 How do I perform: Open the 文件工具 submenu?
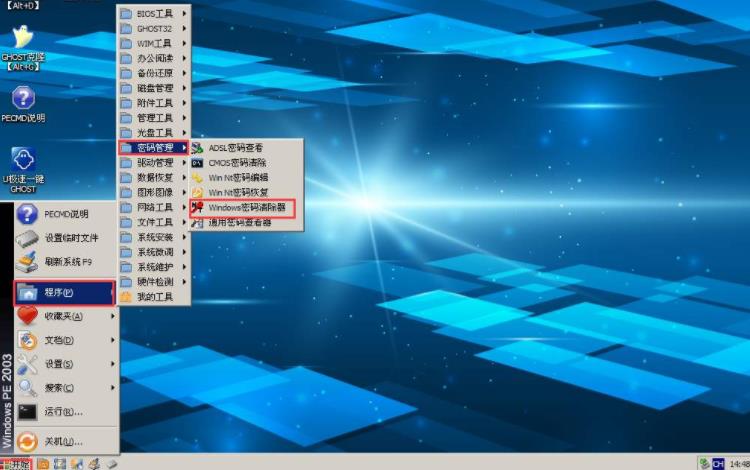(154, 222)
